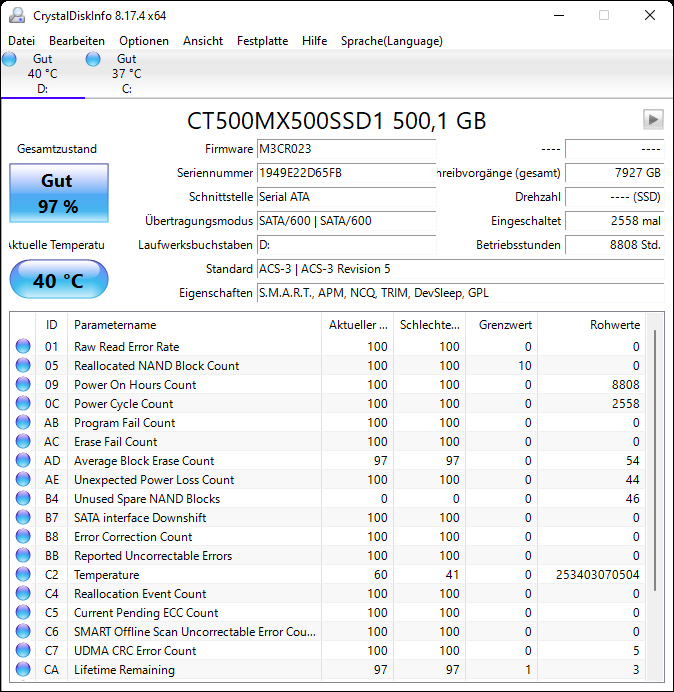This screenshot has height=692, width=674.
Task: Open the Datei menu
Action: coord(21,41)
